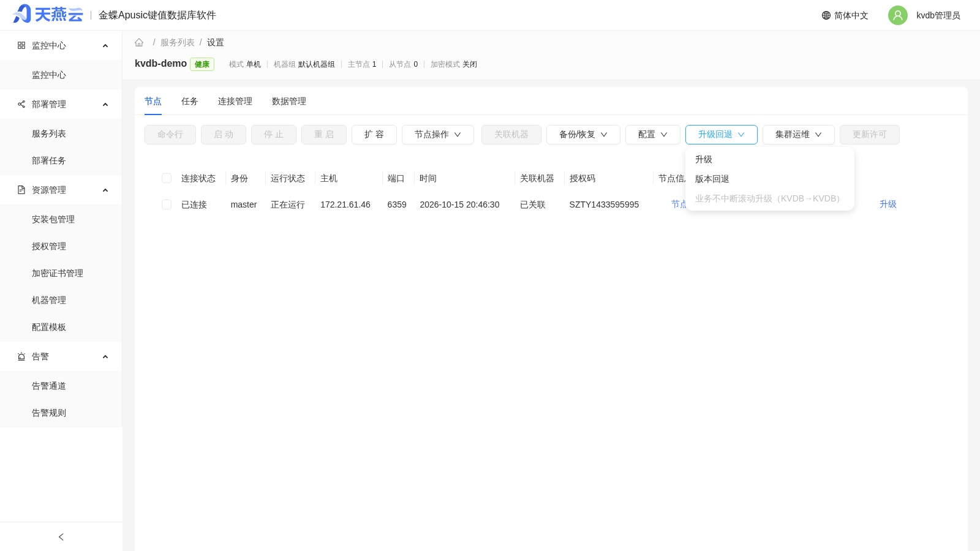
Task: Click the 简体中文 language selector text
Action: click(x=851, y=15)
